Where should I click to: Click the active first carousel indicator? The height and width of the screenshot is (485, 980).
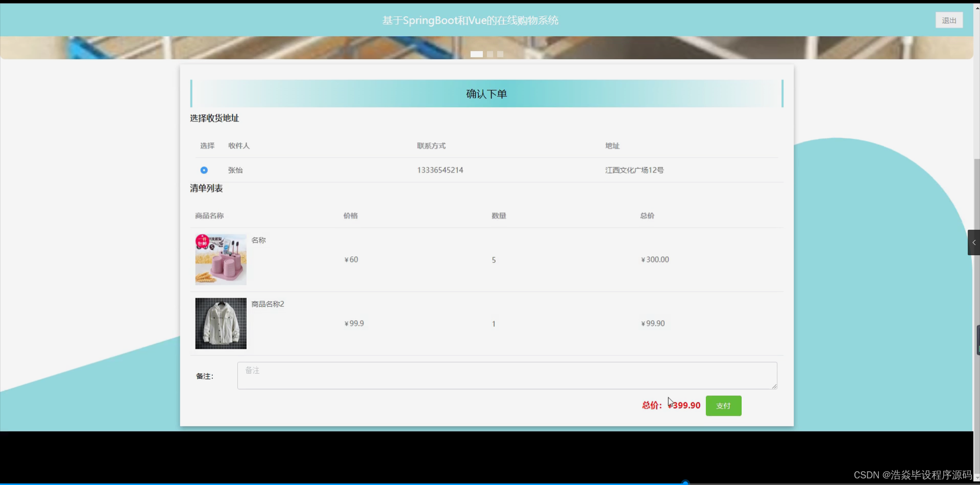coord(476,54)
